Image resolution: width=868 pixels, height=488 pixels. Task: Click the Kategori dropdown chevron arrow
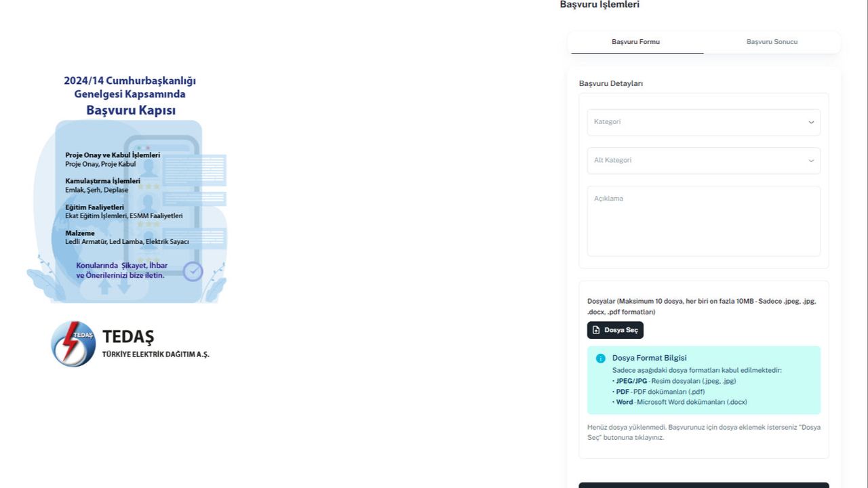[x=811, y=122]
